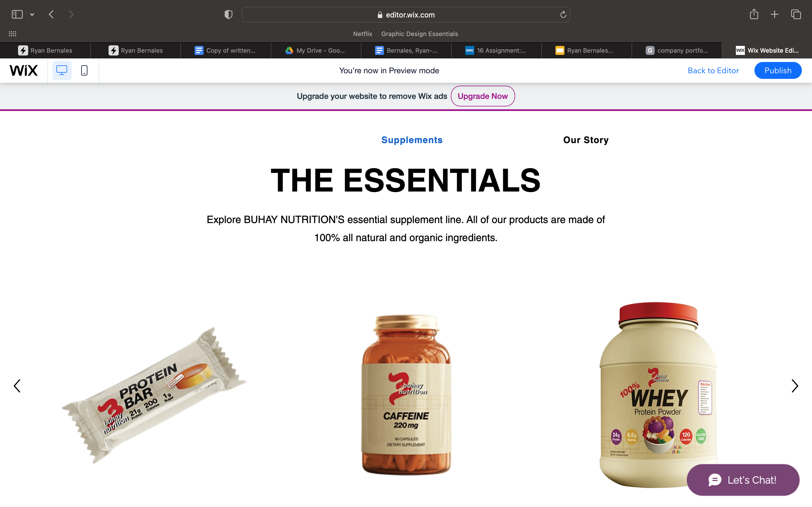Reload the page icon
The image size is (812, 507).
(x=563, y=14)
